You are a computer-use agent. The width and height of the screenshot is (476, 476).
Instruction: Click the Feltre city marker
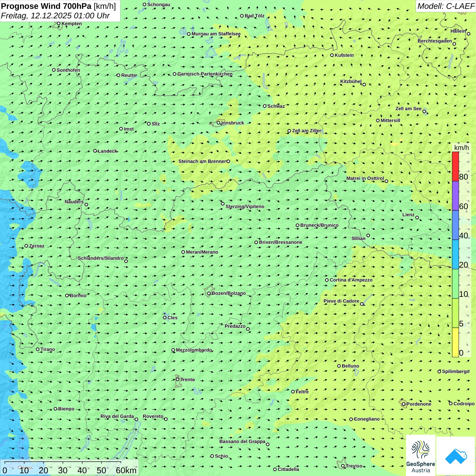[293, 392]
